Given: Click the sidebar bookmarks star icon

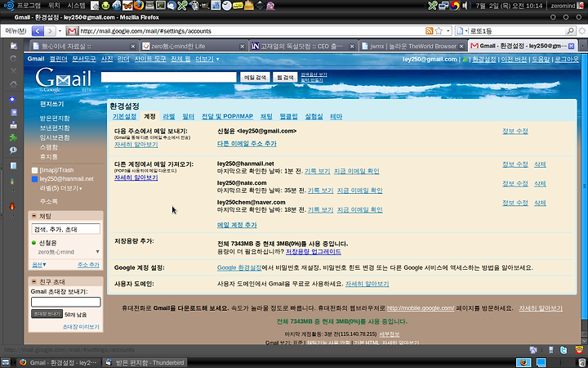Looking at the screenshot, I should pos(12,99).
